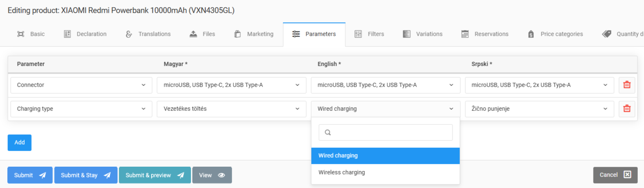Image resolution: width=644 pixels, height=188 pixels.
Task: Click the Price categories tag icon
Action: [x=531, y=34]
